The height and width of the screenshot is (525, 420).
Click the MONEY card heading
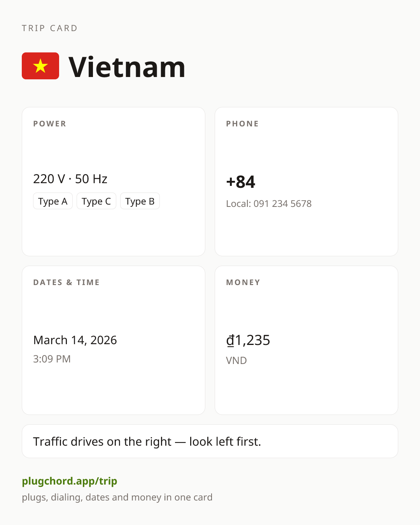point(243,282)
